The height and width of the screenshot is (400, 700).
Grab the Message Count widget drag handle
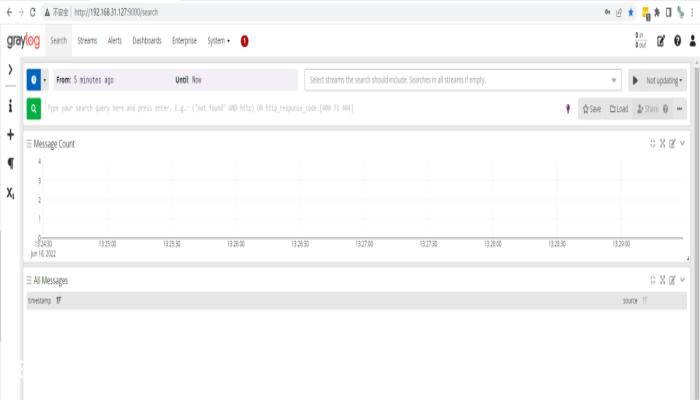tap(29, 144)
